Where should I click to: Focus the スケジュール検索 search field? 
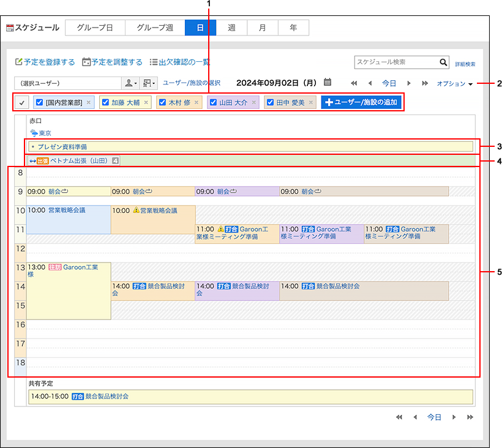click(396, 62)
